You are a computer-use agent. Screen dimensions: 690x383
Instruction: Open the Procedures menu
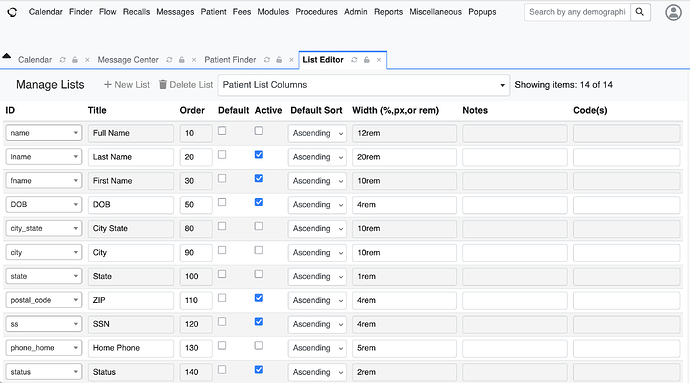click(316, 12)
